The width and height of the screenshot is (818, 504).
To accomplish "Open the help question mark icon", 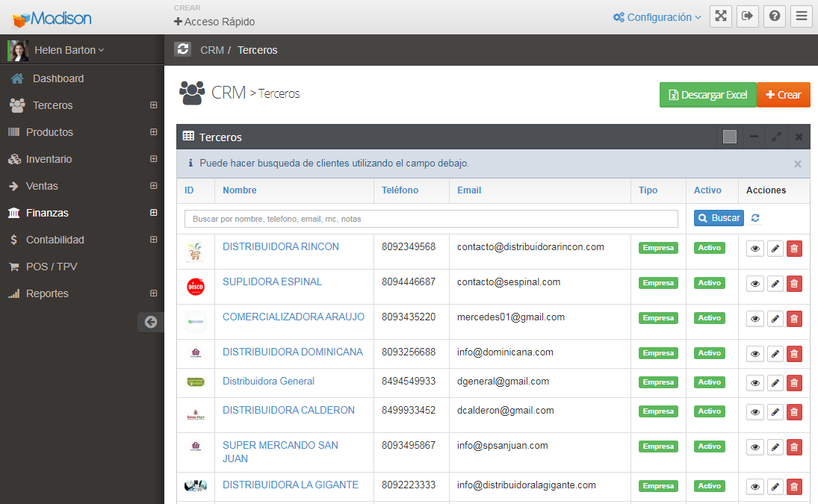I will point(774,16).
